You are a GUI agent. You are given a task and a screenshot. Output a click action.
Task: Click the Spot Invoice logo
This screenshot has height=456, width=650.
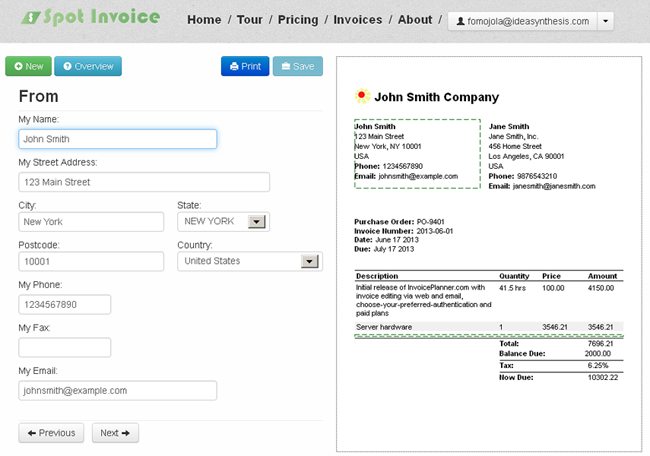[90, 17]
